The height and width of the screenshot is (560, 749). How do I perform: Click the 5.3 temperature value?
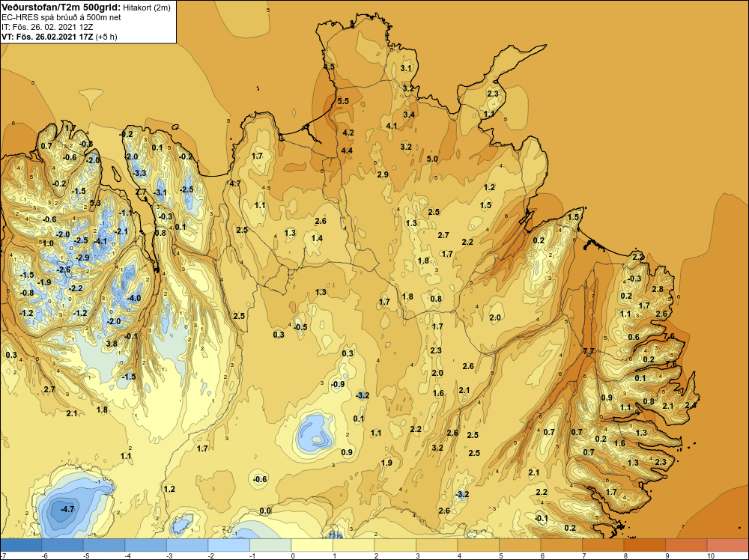tap(95, 203)
